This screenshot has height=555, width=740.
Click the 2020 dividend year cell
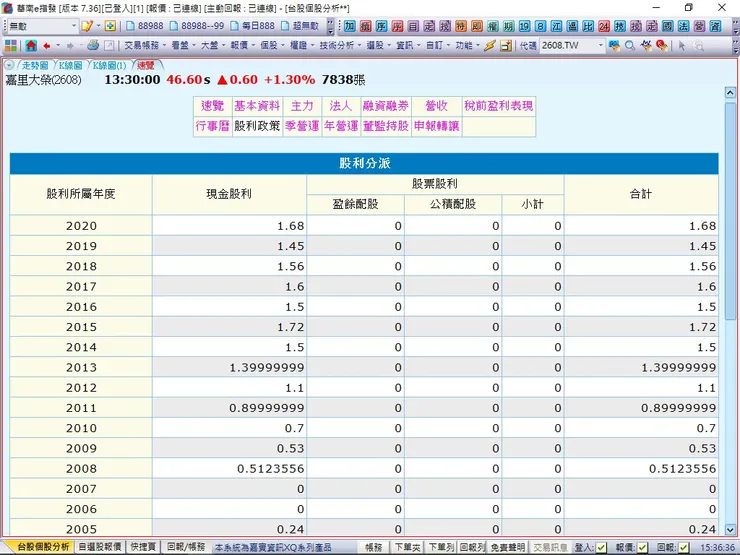click(x=81, y=226)
